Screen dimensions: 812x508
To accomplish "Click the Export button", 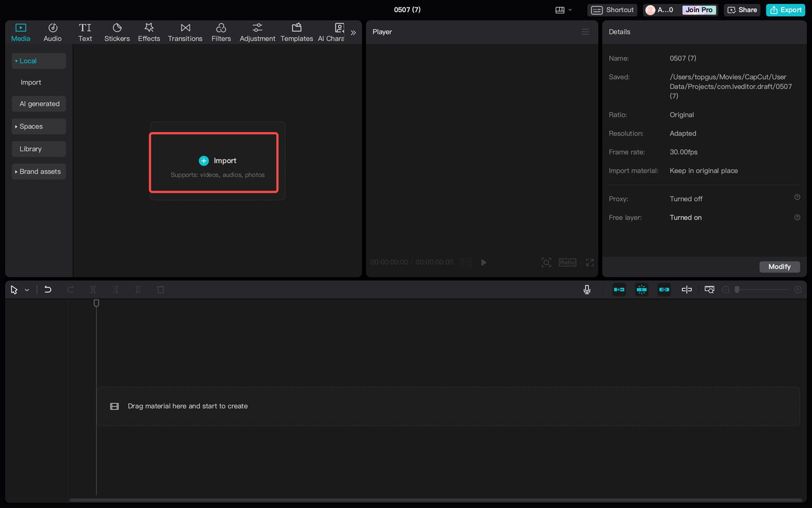I will click(x=786, y=10).
